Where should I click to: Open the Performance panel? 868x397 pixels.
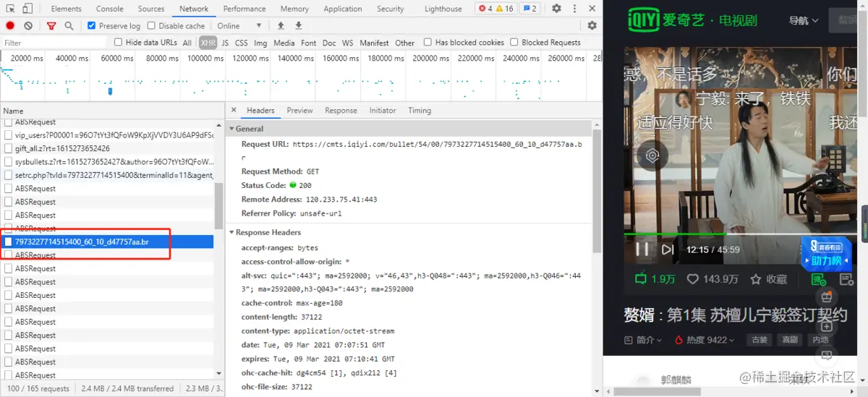click(244, 9)
